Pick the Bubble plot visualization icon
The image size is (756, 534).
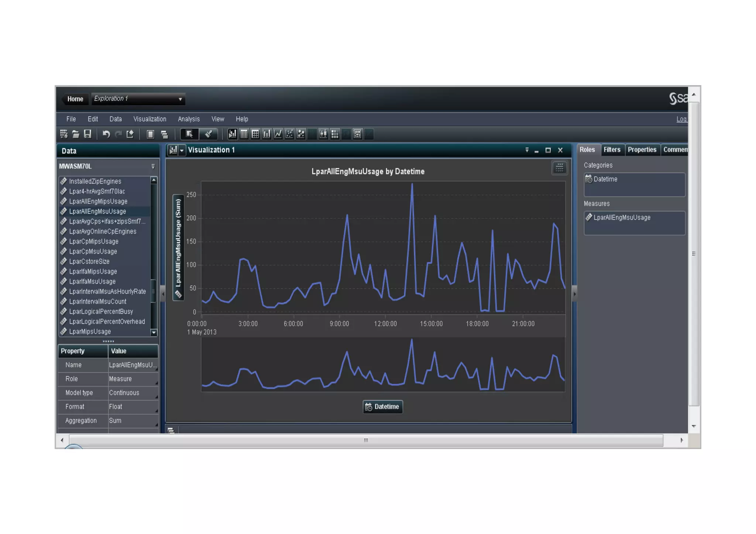point(301,134)
